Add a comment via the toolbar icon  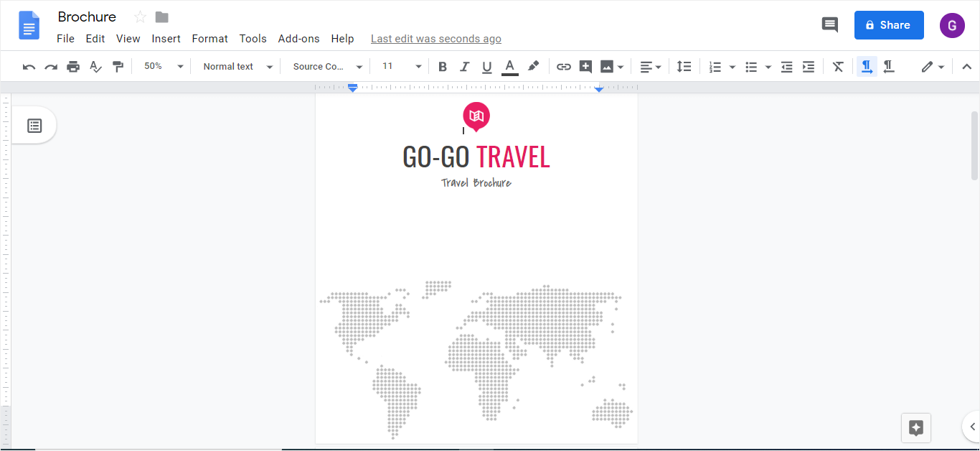click(x=585, y=66)
